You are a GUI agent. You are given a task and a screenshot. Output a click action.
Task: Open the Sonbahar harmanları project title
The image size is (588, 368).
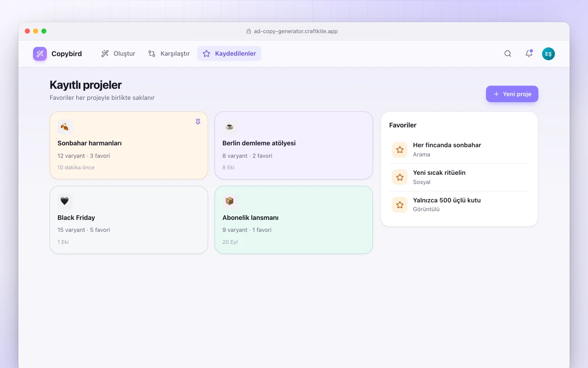tap(90, 143)
